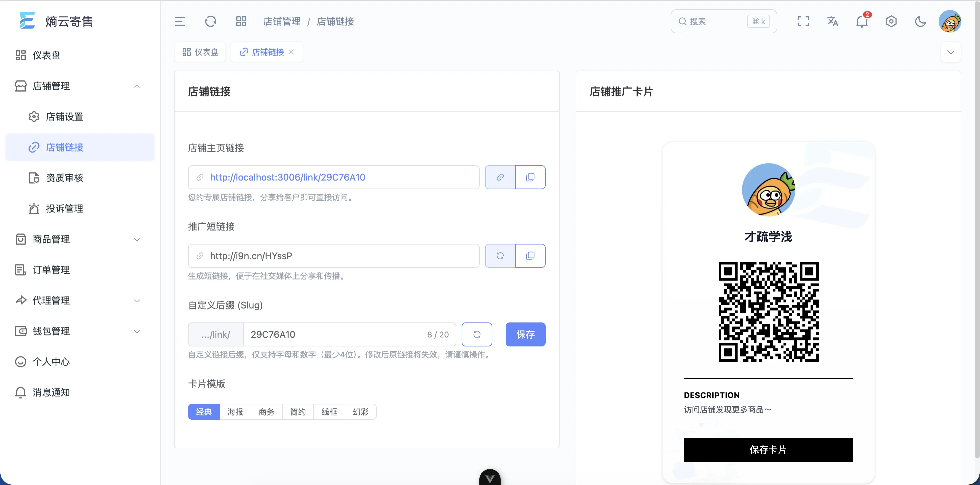The width and height of the screenshot is (980, 485).
Task: Toggle fullscreen mode
Action: (803, 22)
